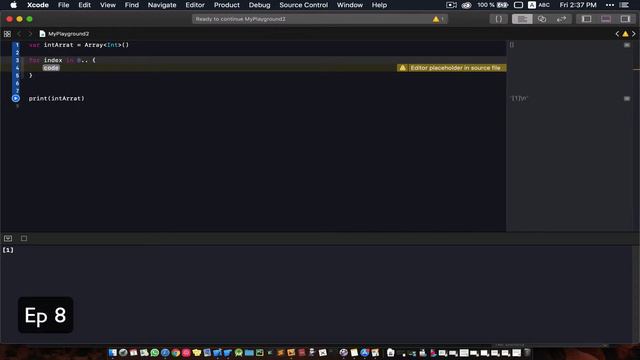The width and height of the screenshot is (640, 360).
Task: Open Google Chrome from the Dock
Action: pos(176,353)
